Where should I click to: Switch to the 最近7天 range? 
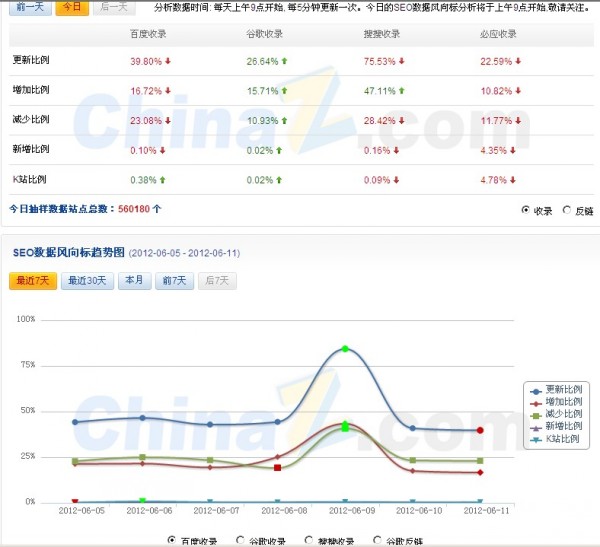point(33,281)
